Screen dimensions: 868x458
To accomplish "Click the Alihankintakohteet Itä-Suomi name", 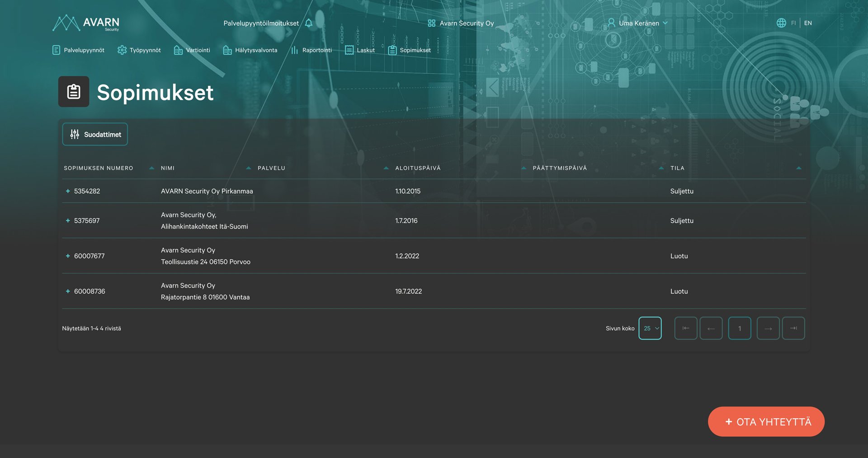I will 204,226.
